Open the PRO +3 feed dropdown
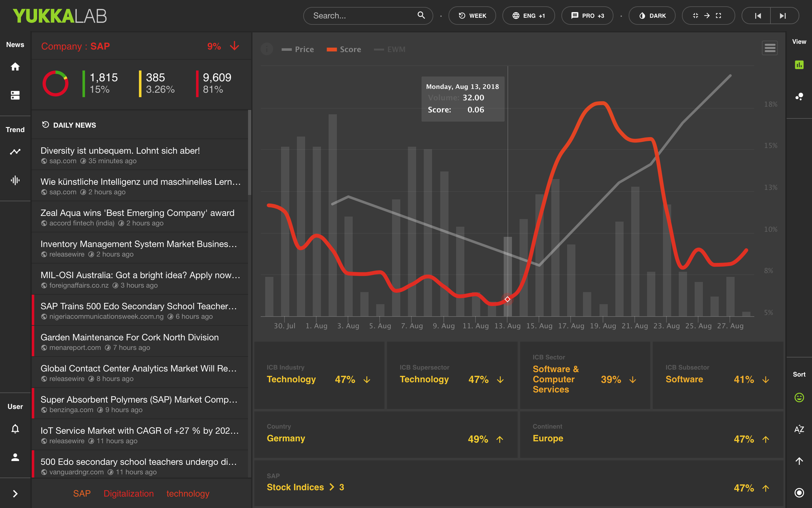 click(587, 16)
